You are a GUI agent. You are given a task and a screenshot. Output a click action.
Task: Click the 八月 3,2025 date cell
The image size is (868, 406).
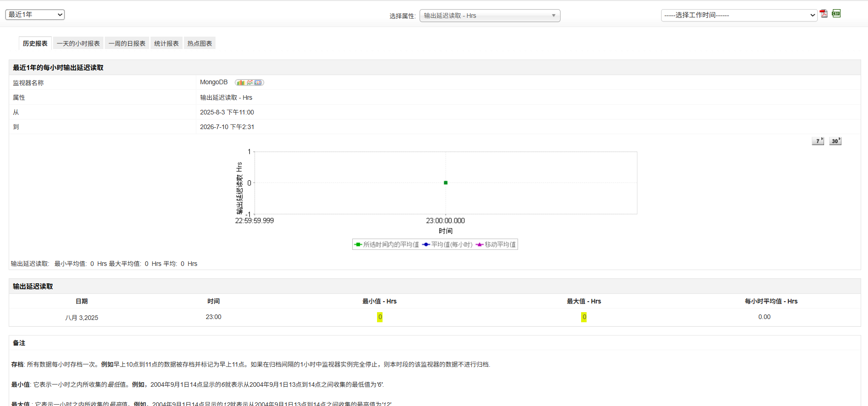81,318
